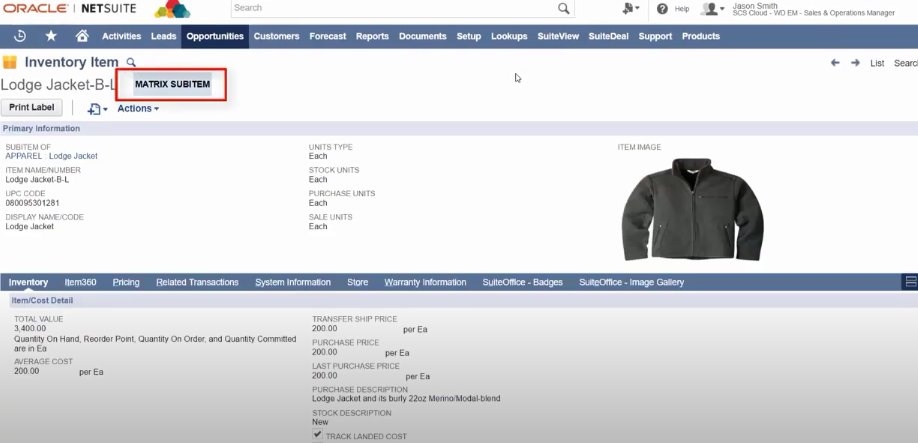Switch to the Warranty Information subtab
This screenshot has width=918, height=443.
pyautogui.click(x=425, y=282)
